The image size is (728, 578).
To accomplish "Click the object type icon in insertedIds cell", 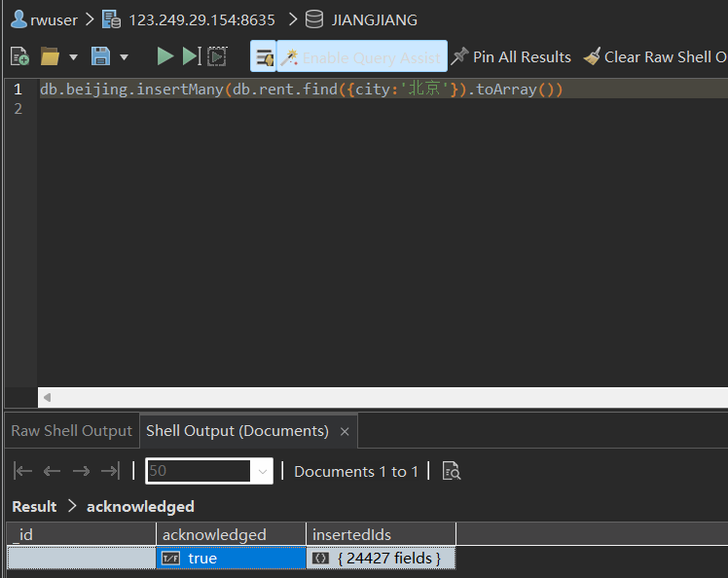I will (320, 558).
